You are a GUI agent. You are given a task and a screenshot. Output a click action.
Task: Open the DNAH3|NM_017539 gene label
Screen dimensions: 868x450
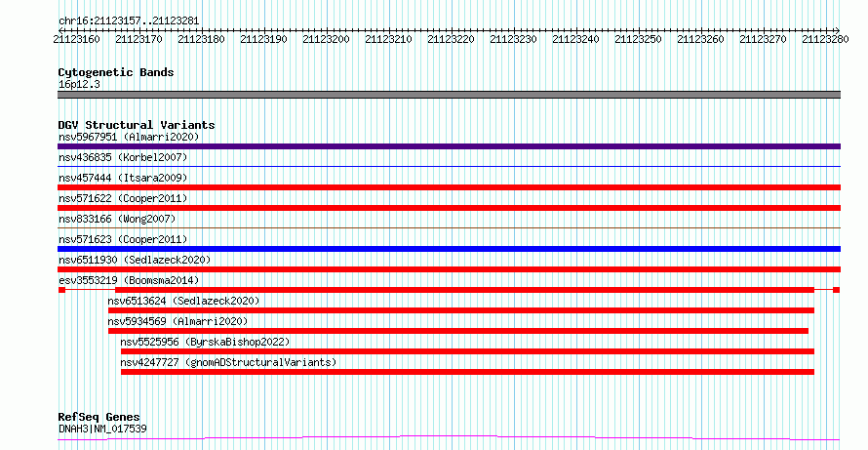pyautogui.click(x=102, y=429)
